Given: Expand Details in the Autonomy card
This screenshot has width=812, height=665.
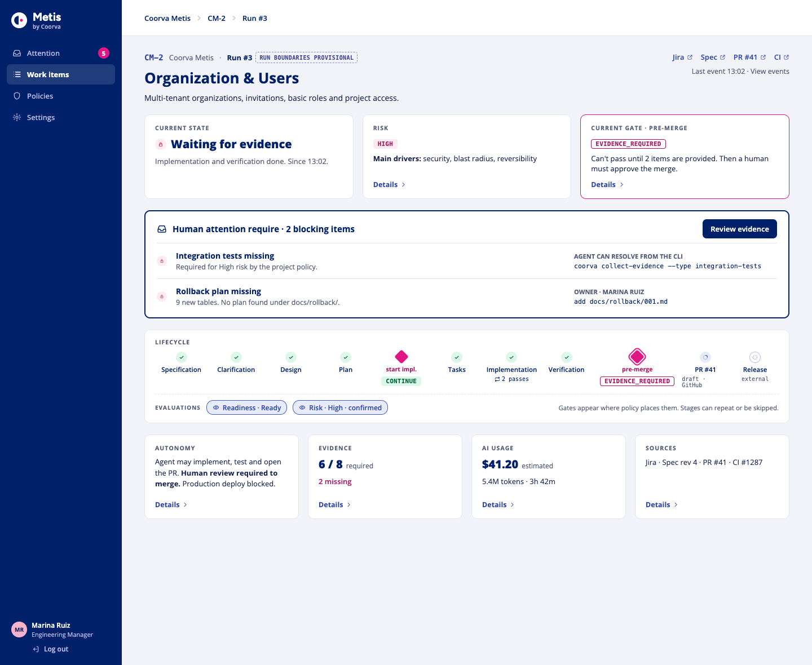Looking at the screenshot, I should click(x=171, y=505).
